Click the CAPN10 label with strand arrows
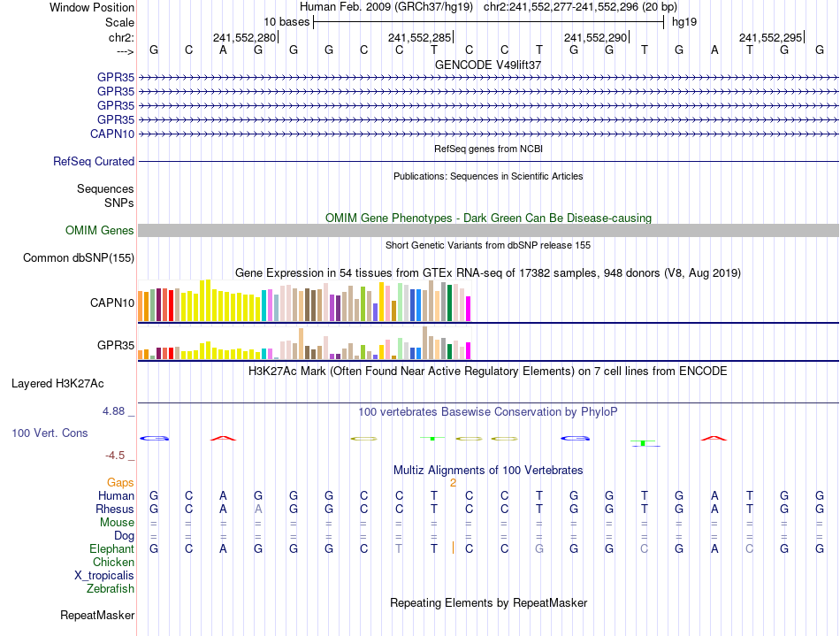This screenshot has height=636, width=840. click(x=112, y=134)
